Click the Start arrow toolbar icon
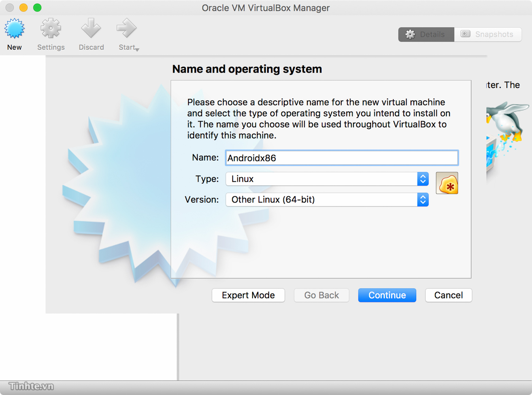Image resolution: width=532 pixels, height=395 pixels. tap(126, 28)
